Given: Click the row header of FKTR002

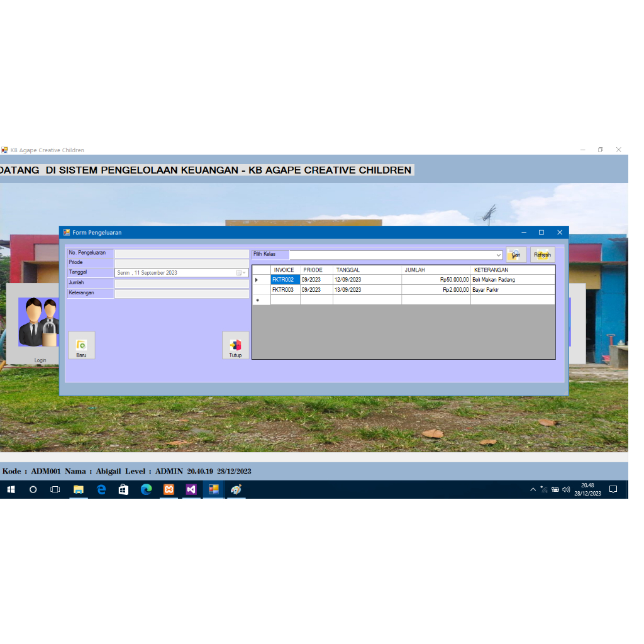Looking at the screenshot, I should point(261,280).
